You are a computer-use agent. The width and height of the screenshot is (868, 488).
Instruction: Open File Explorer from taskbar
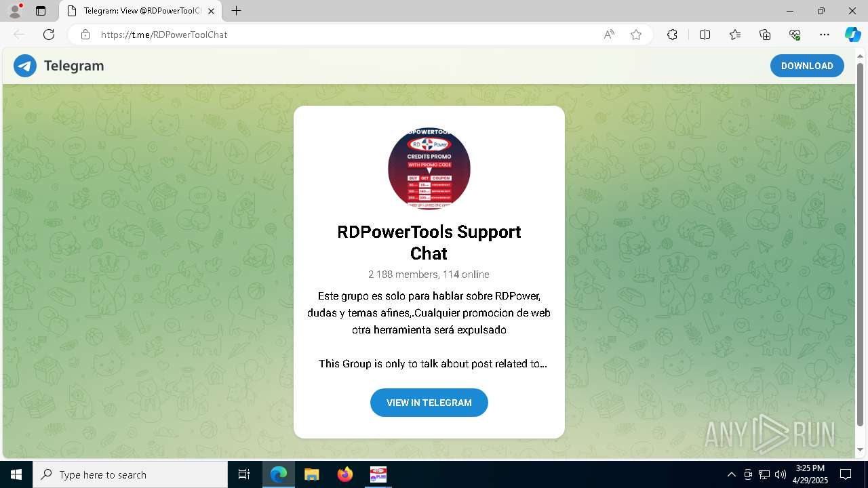click(x=311, y=474)
